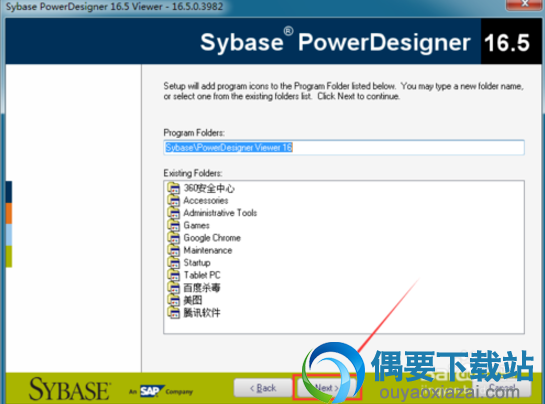
Task: Click the Accessories folder icon
Action: pos(173,200)
